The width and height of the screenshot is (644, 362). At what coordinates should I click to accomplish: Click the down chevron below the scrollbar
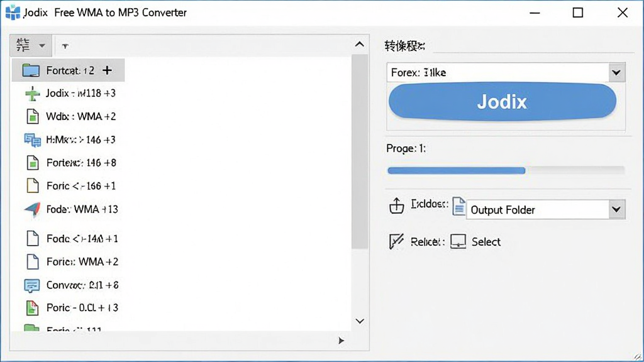(360, 321)
